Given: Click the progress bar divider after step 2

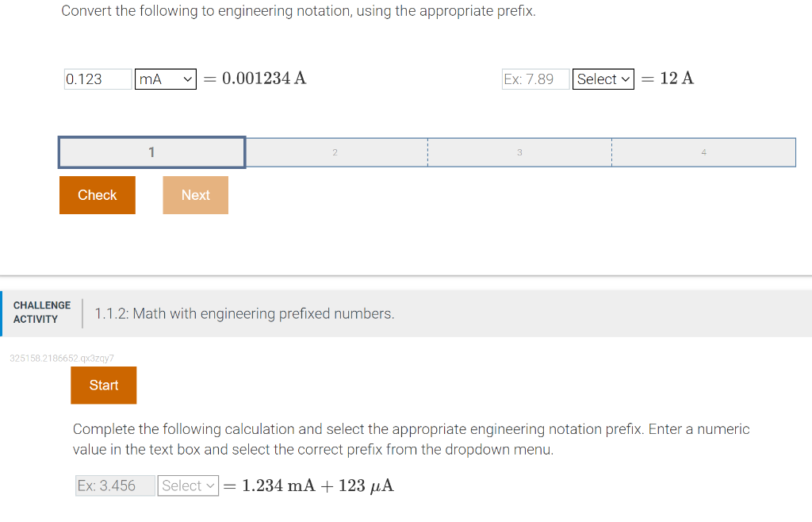Looking at the screenshot, I should [427, 152].
